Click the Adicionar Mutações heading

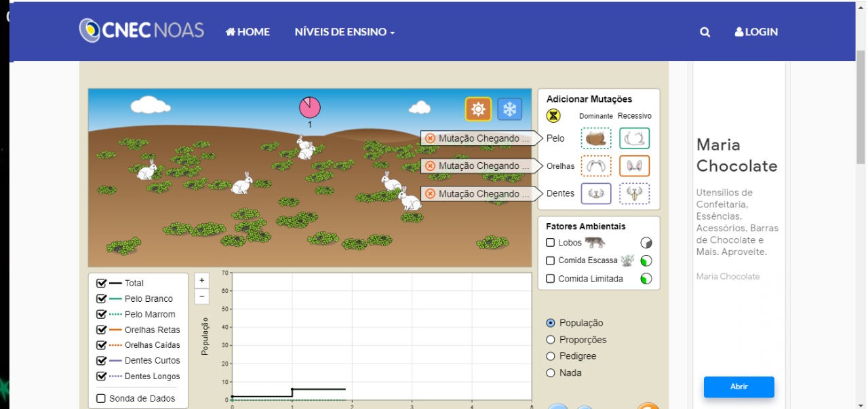click(589, 99)
